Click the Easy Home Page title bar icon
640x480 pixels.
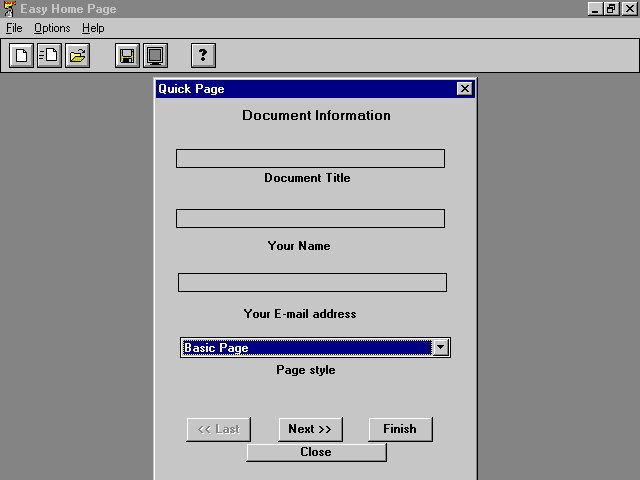point(9,9)
